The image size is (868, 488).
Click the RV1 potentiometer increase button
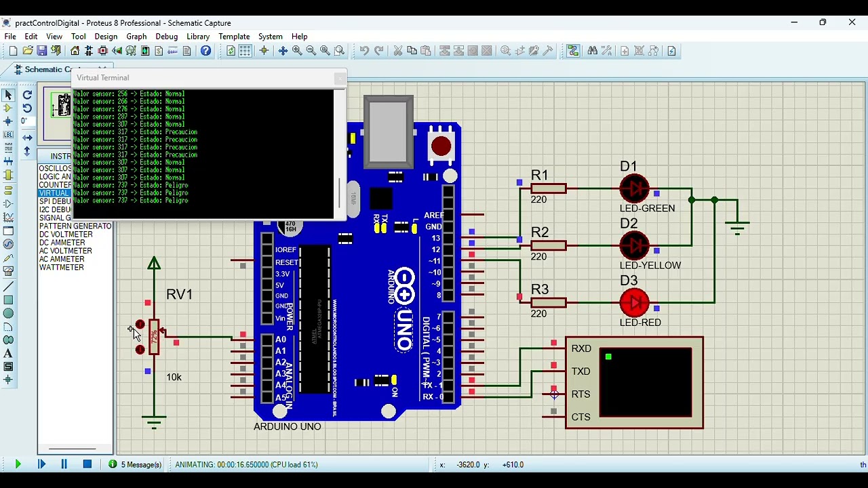click(x=140, y=325)
